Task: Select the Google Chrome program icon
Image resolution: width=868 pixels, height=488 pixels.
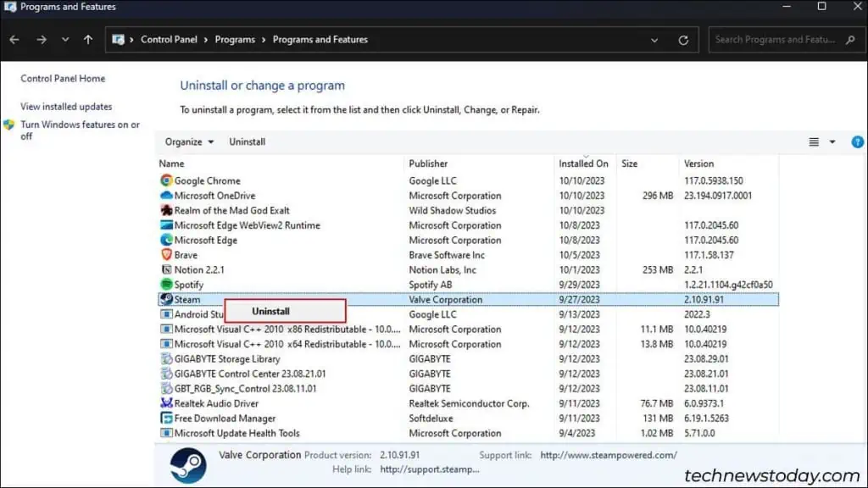Action: point(166,180)
